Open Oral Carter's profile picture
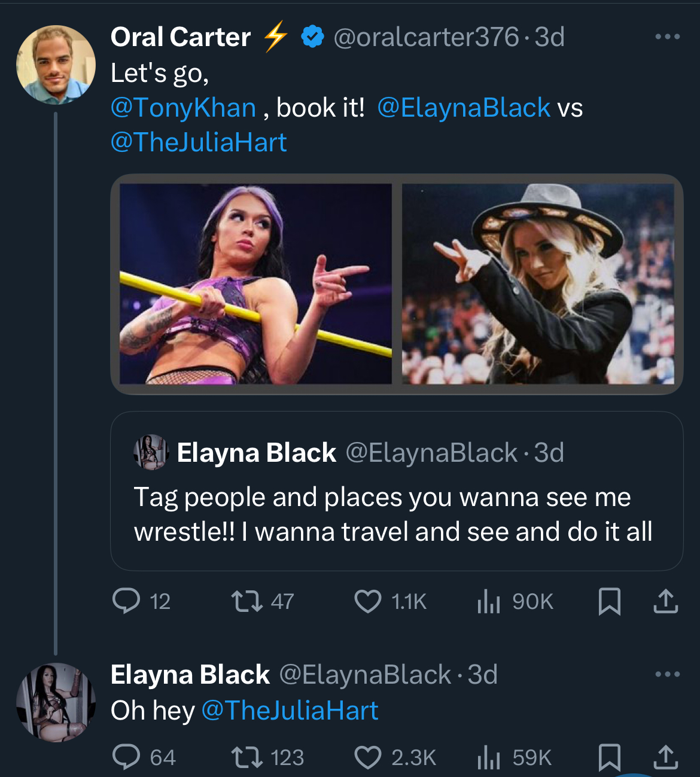This screenshot has width=700, height=777. (x=56, y=65)
